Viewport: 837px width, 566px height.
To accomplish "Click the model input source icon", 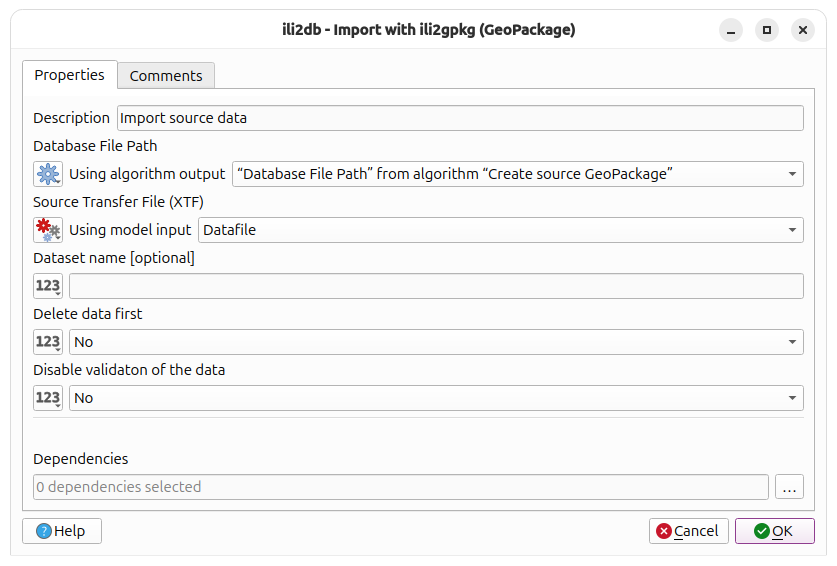I will 48,230.
